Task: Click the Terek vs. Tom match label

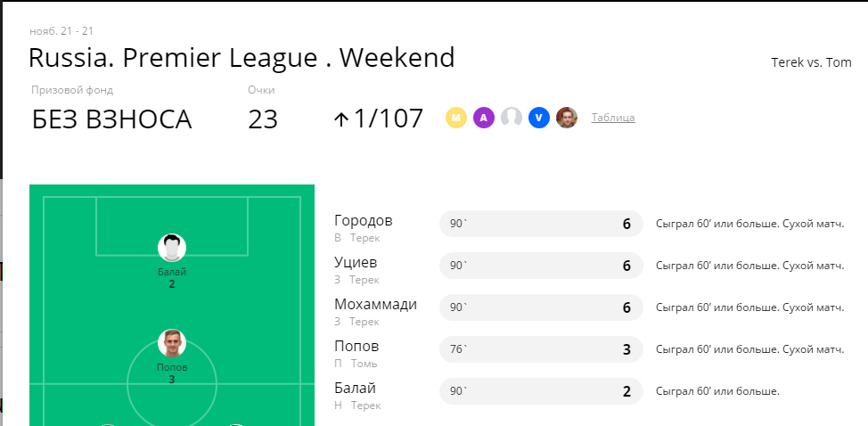Action: (811, 63)
